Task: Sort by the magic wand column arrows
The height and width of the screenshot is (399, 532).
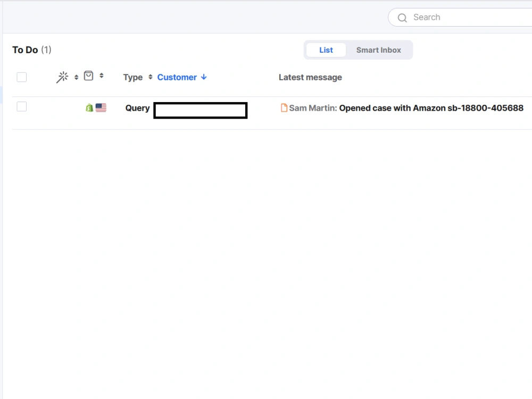Action: tap(76, 77)
